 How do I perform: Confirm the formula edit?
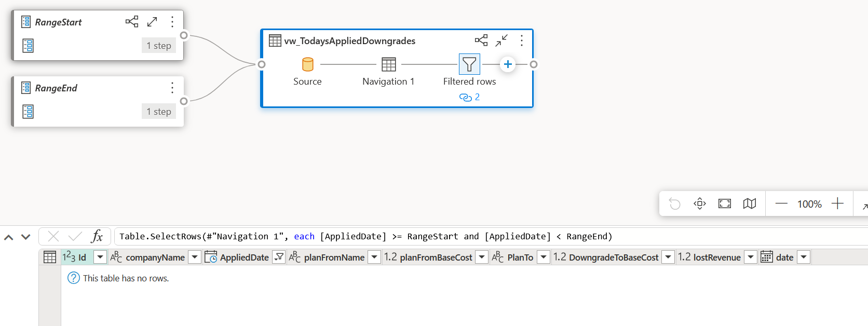75,237
